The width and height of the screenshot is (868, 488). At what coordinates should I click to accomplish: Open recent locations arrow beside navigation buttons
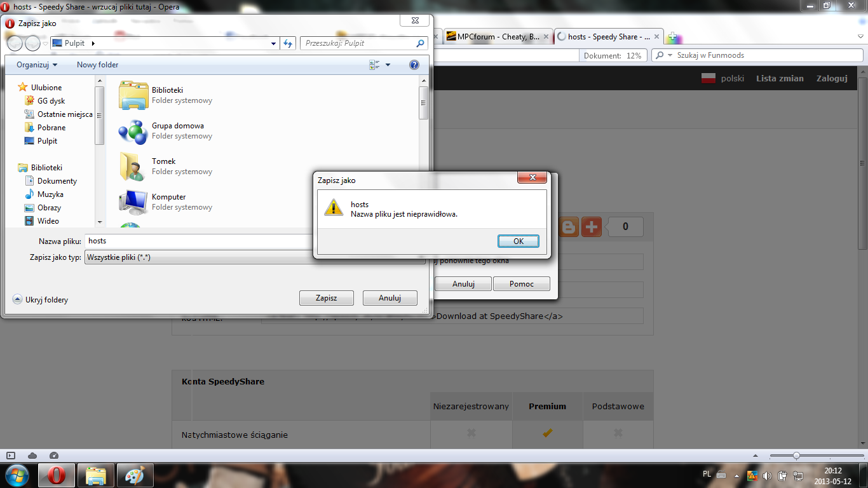[x=44, y=43]
